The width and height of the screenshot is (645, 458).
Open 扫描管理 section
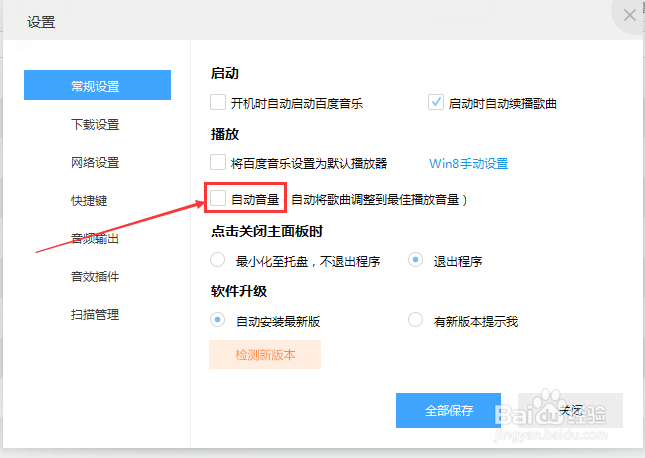coord(95,315)
